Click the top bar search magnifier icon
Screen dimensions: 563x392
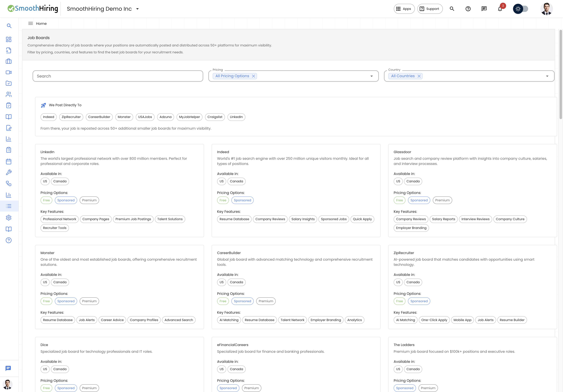coord(452,9)
